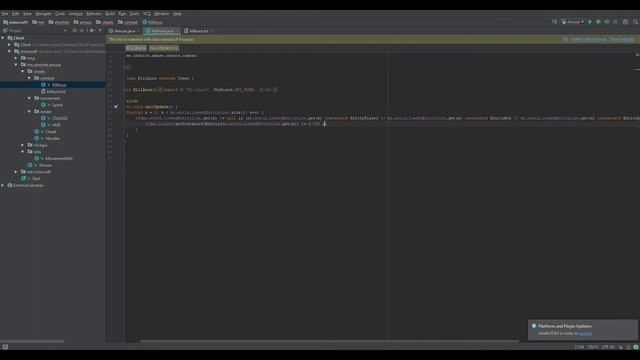
Task: Expand the clickgui package
Action: pos(22,145)
